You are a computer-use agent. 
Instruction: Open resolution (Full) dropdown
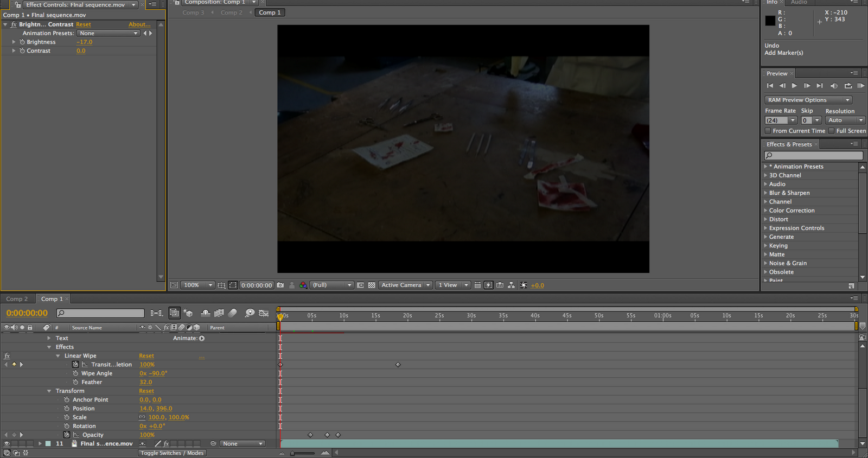[332, 285]
